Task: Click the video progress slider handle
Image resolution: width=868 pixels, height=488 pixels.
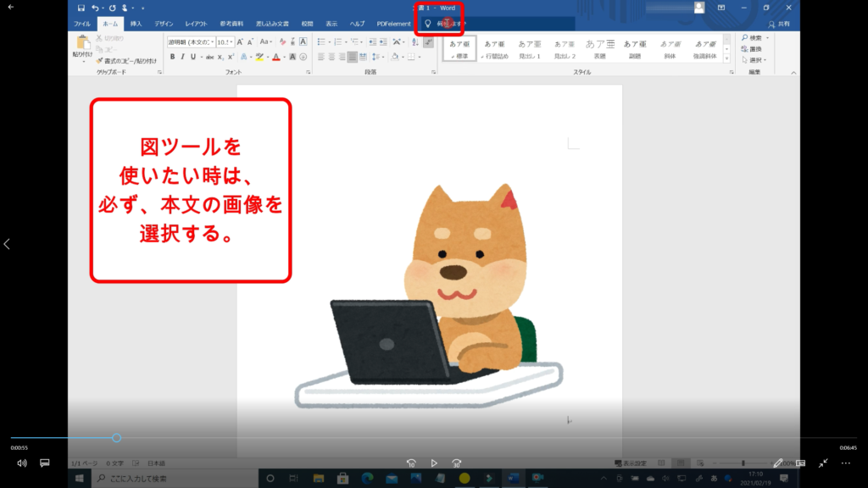Action: 116,438
